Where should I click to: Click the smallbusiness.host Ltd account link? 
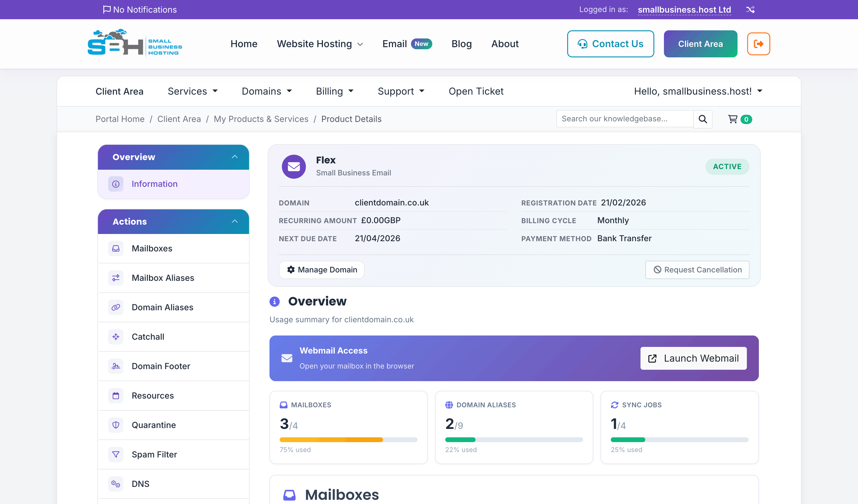click(x=684, y=10)
